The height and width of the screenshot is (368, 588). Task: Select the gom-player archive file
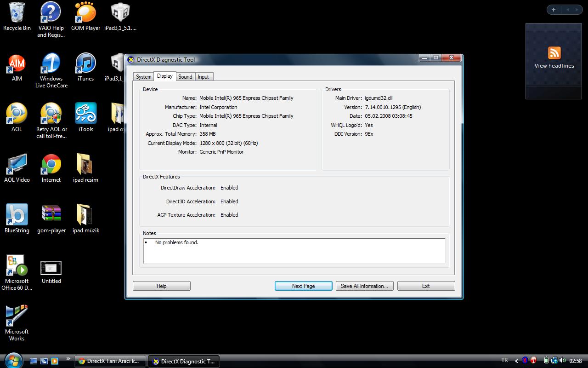coord(51,219)
